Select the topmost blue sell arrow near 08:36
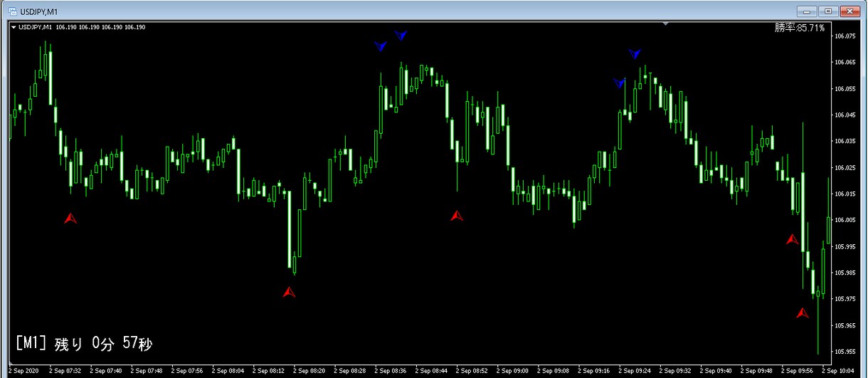The height and width of the screenshot is (378, 868). [x=401, y=35]
